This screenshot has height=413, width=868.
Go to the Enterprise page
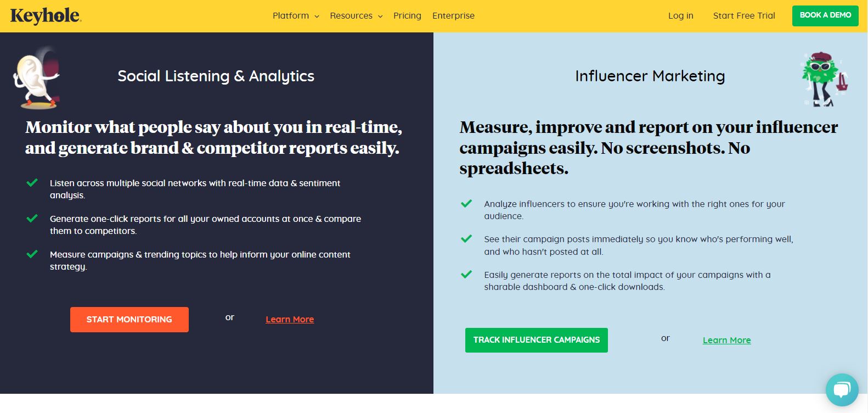(453, 16)
